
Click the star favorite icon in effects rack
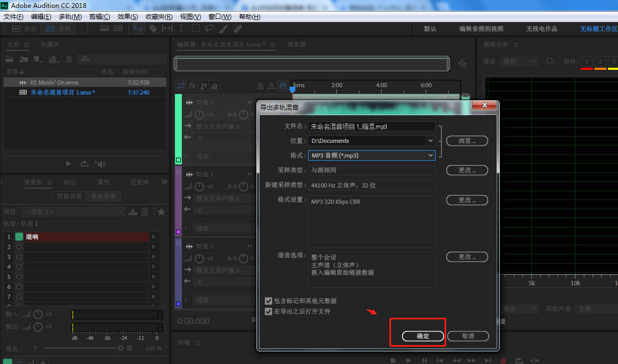pyautogui.click(x=161, y=212)
